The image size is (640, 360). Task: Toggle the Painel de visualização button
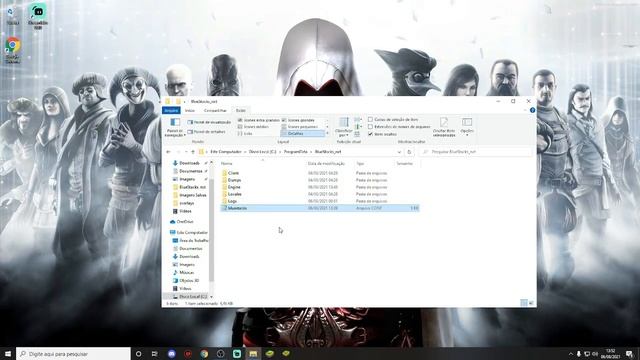pyautogui.click(x=209, y=122)
